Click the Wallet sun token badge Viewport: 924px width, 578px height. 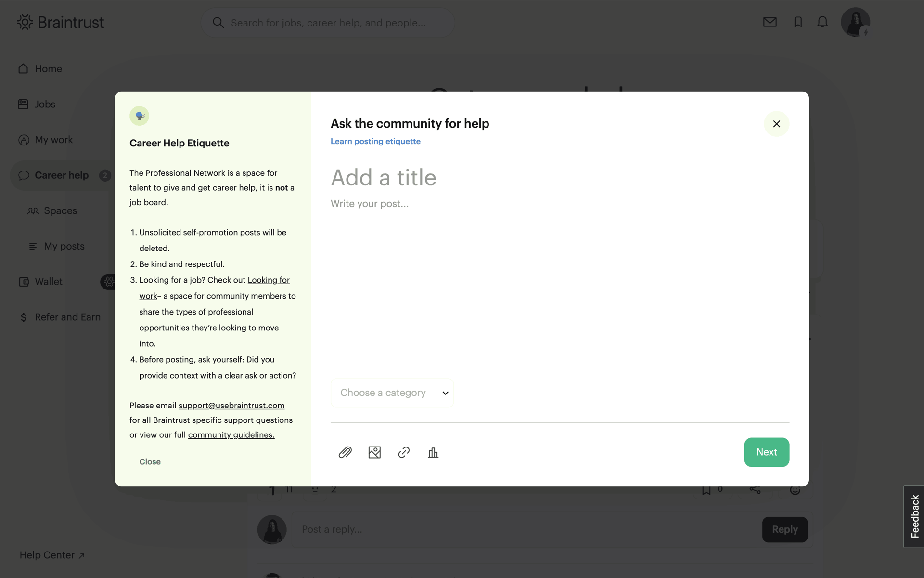pyautogui.click(x=108, y=282)
